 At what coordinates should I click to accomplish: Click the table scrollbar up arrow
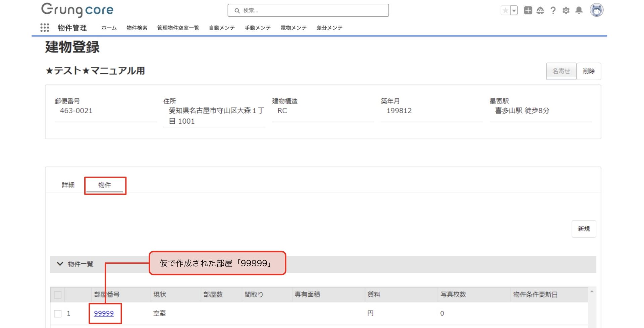click(592, 291)
